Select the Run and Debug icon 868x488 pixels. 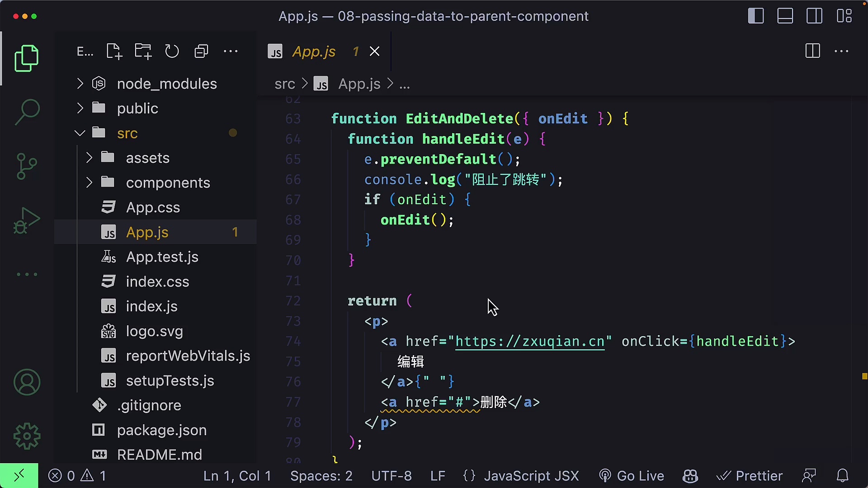27,220
